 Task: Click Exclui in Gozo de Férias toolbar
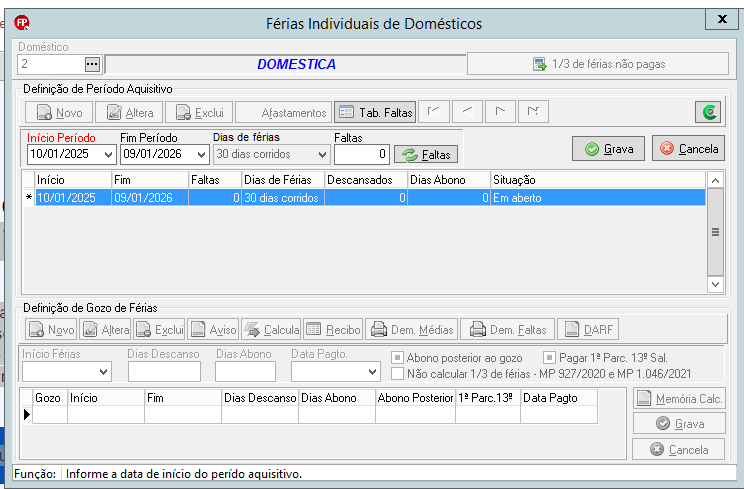pos(159,330)
